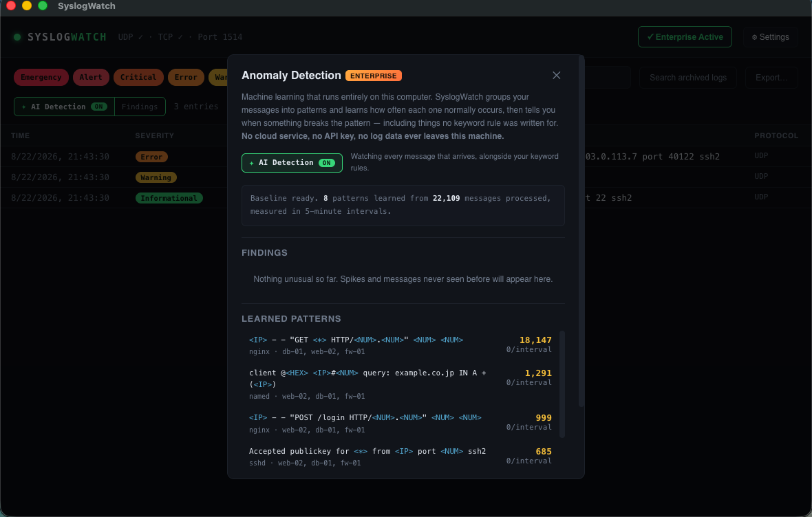Toggle AI Detection inside the Anomaly Detection dialog

coord(292,162)
